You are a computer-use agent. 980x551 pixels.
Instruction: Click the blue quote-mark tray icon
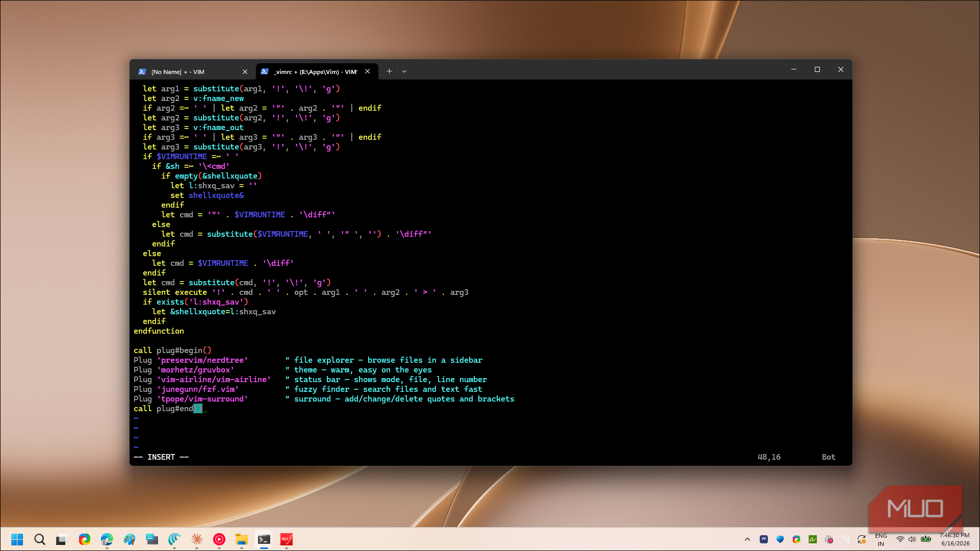point(764,539)
